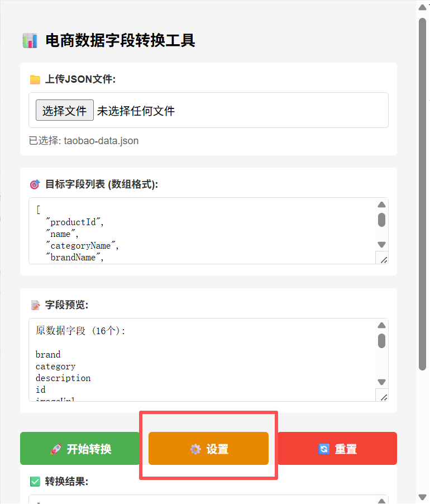Screen dimensions: 430x504
Task: Click the "name" line in target fields
Action: 62,234
